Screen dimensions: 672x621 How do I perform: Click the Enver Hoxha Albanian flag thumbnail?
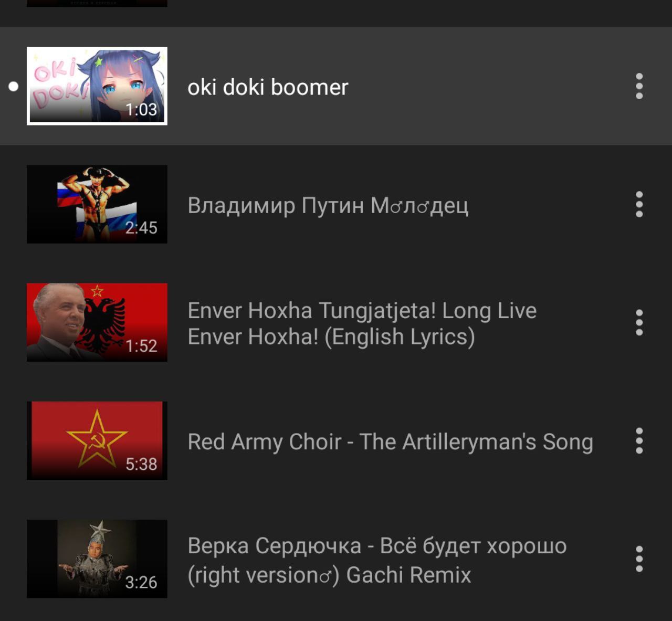pyautogui.click(x=97, y=322)
